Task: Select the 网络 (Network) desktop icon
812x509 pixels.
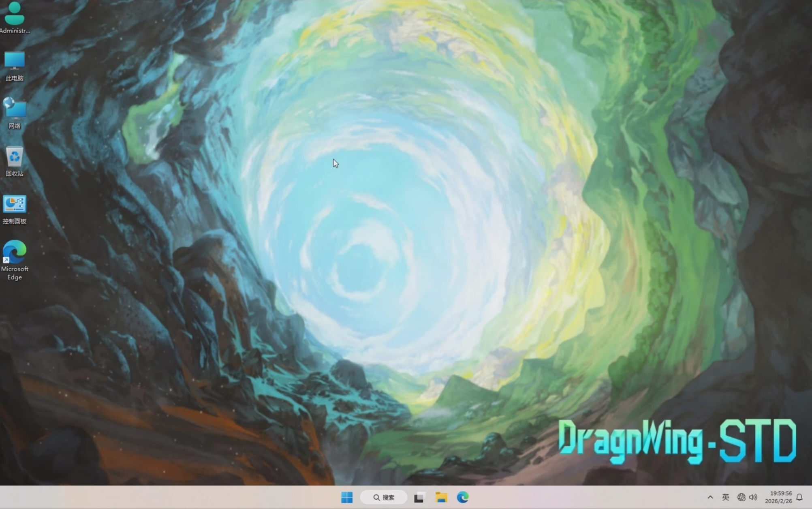Action: (x=15, y=109)
